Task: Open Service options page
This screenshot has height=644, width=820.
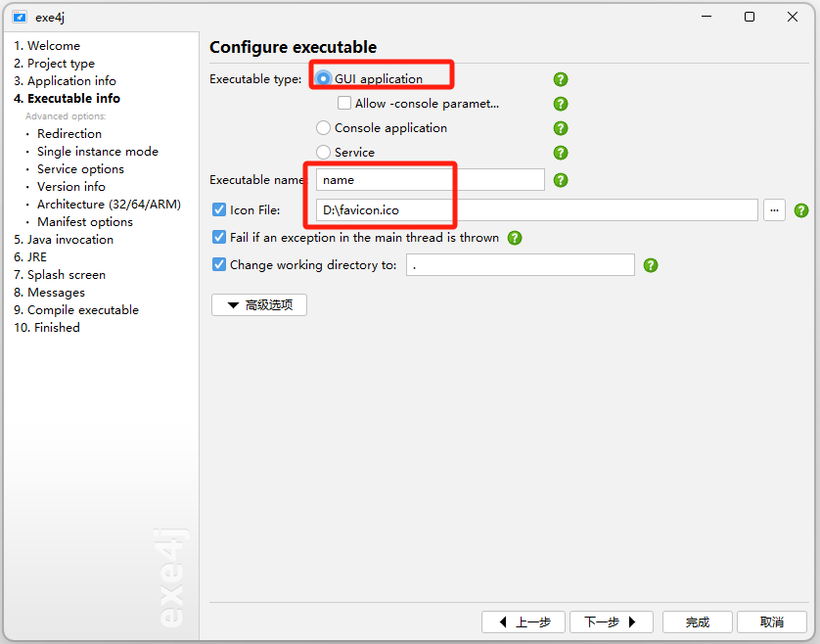Action: pyautogui.click(x=80, y=169)
